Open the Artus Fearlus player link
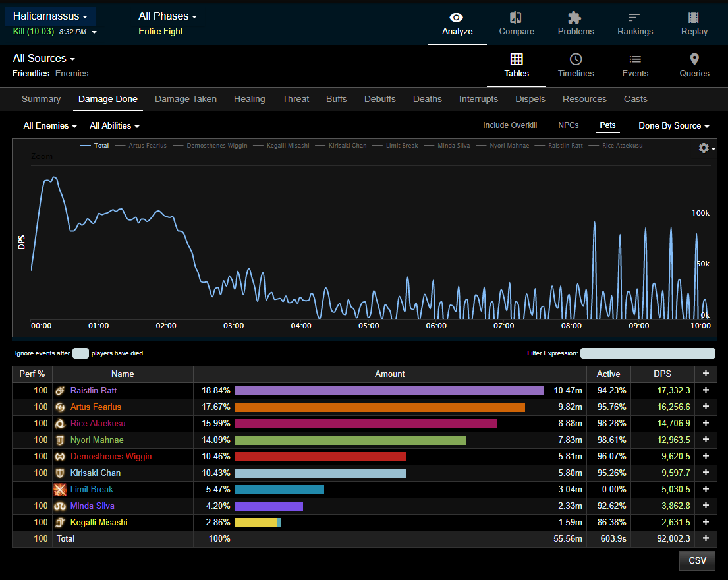Viewport: 728px width, 580px height. pyautogui.click(x=96, y=407)
